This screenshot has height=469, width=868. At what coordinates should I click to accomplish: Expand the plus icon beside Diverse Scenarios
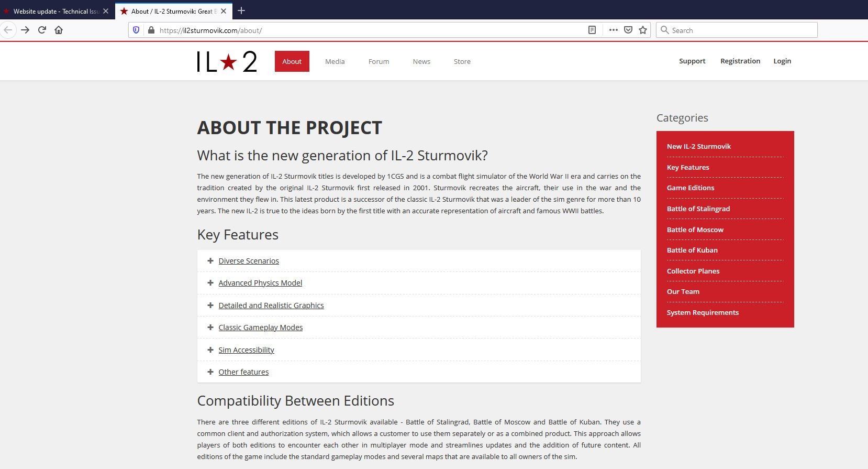pos(210,260)
